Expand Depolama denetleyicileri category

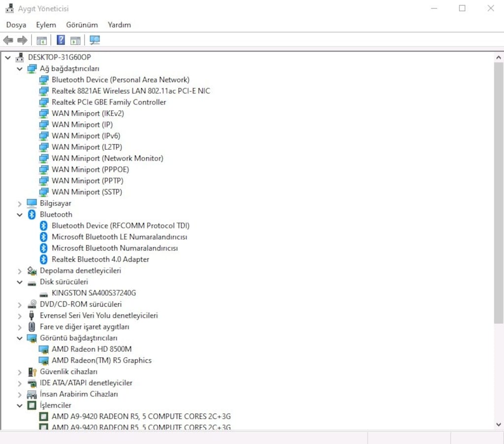click(20, 271)
